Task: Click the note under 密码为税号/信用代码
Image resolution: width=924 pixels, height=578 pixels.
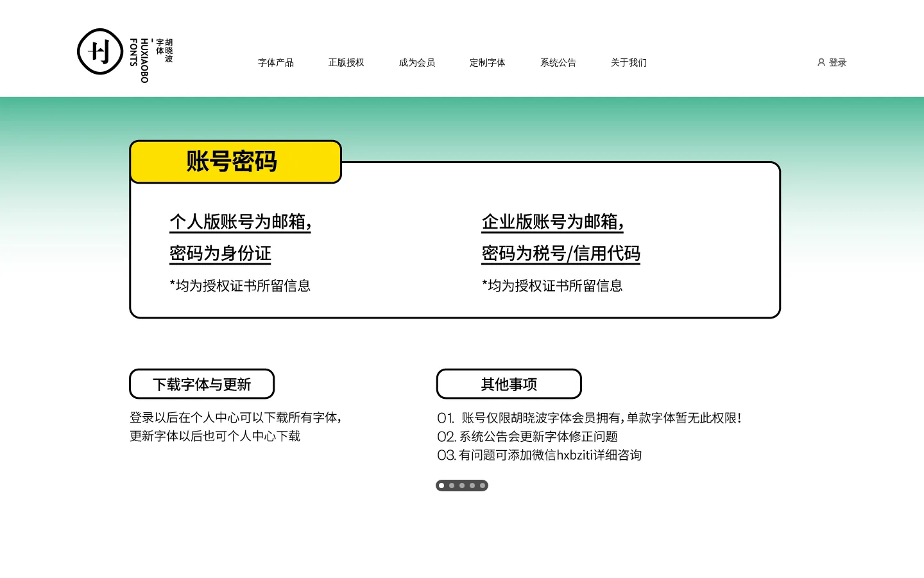Action: [x=552, y=286]
